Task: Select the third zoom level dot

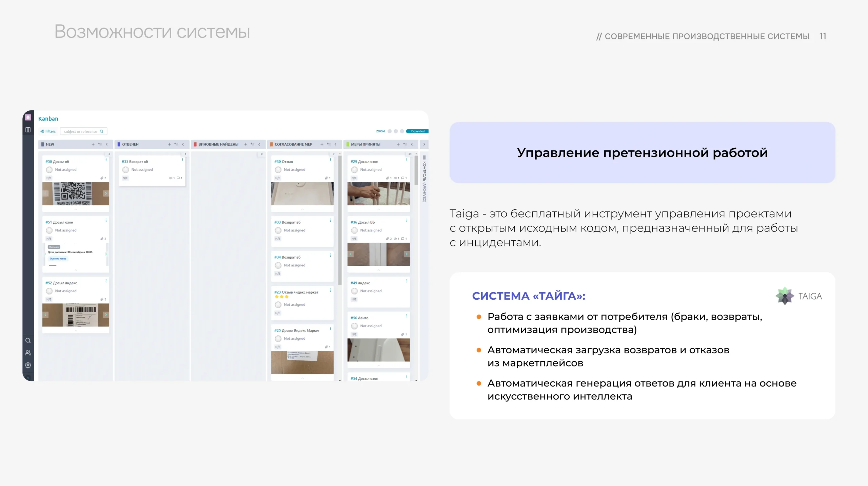Action: pyautogui.click(x=402, y=131)
